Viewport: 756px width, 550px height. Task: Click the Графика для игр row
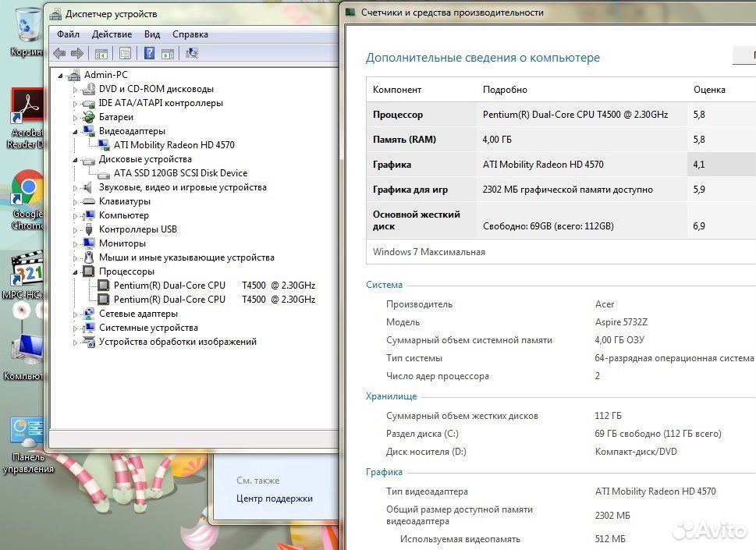pos(561,190)
